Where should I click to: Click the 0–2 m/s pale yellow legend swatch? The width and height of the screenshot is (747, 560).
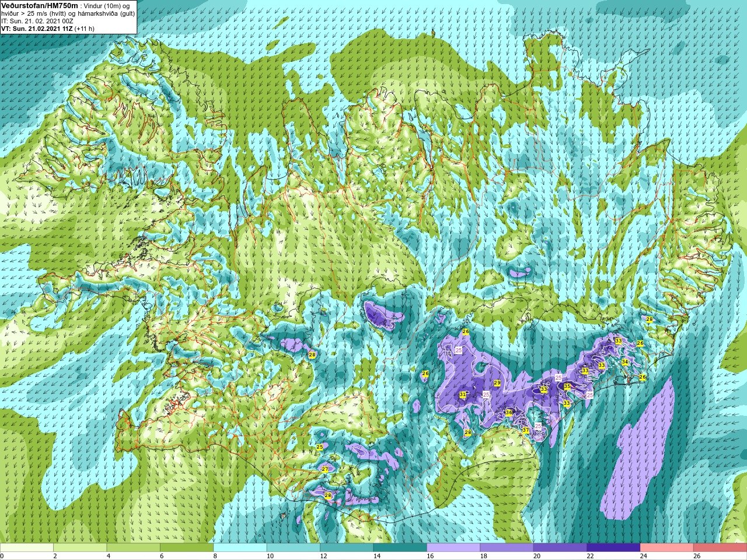point(27,548)
